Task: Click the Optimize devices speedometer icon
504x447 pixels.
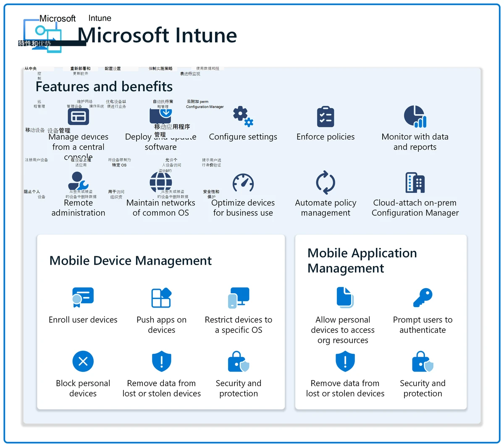Action: point(243,183)
